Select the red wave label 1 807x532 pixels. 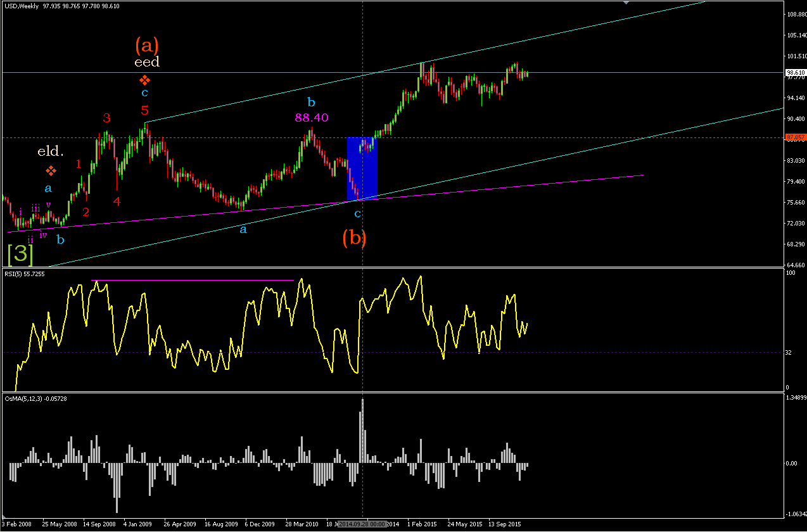tap(79, 164)
